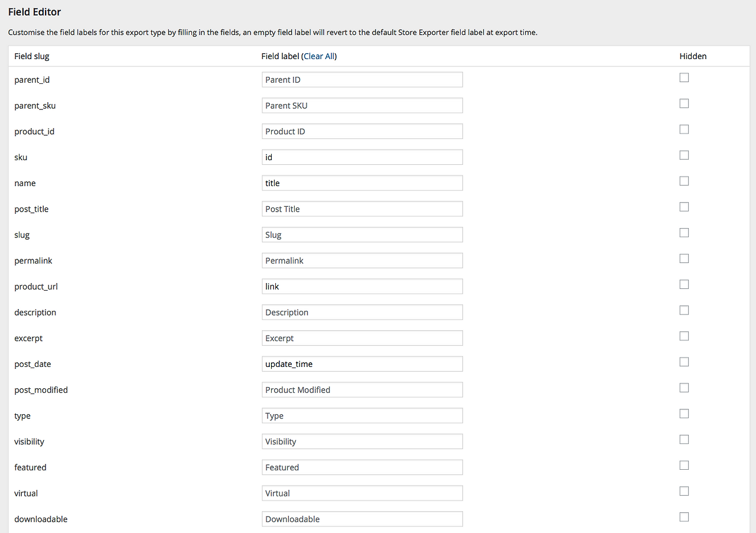
Task: Tick the Hidden checkbox for post_title
Action: [684, 207]
